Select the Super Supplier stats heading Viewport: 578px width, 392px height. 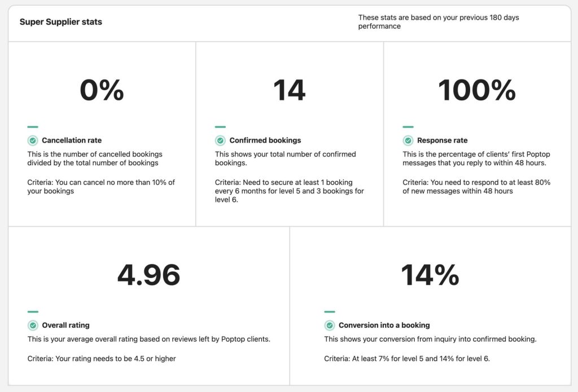pos(60,22)
